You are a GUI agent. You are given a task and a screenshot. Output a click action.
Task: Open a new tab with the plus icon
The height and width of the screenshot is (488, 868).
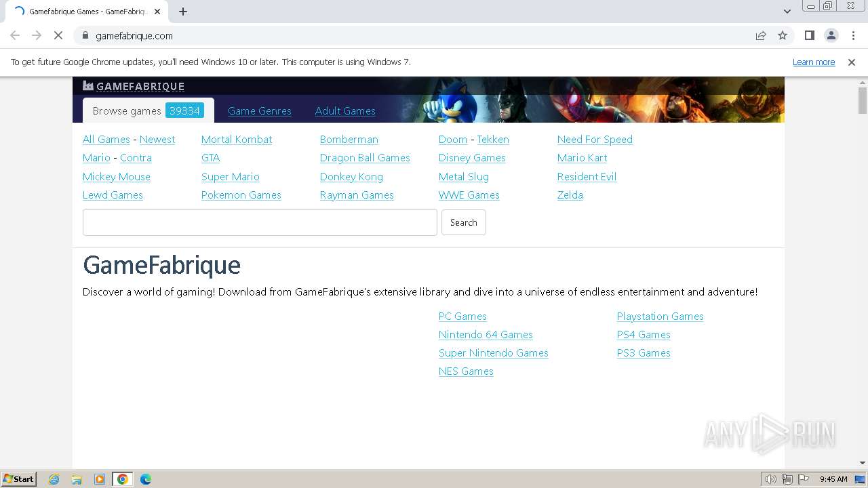(x=183, y=12)
